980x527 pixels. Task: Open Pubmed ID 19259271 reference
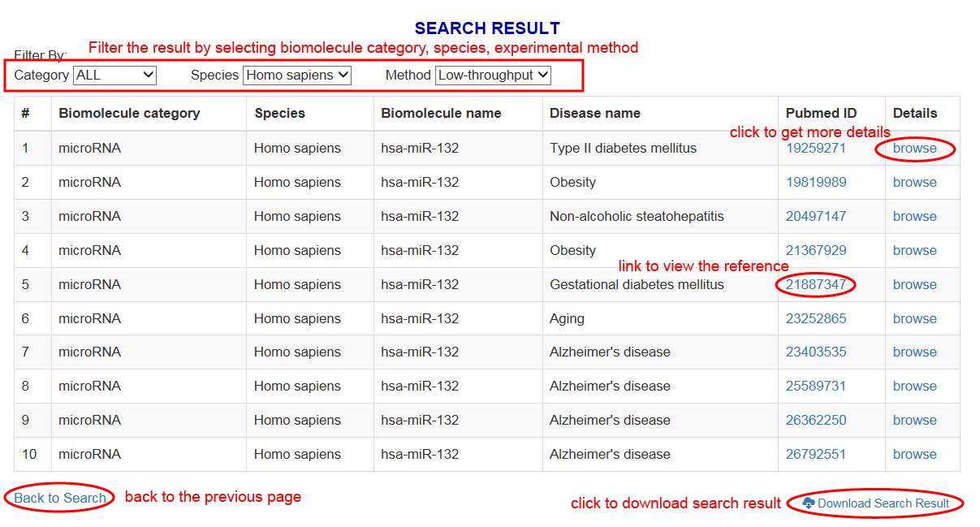[815, 149]
